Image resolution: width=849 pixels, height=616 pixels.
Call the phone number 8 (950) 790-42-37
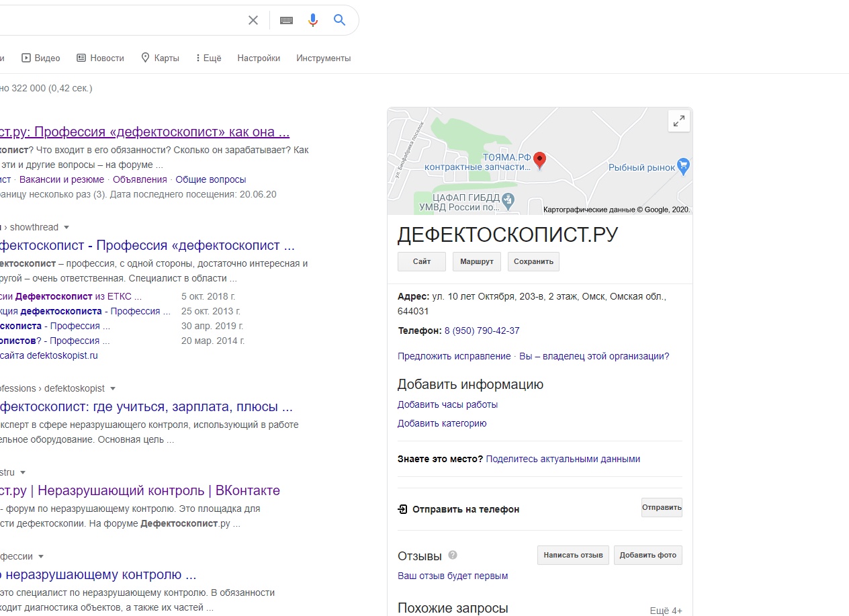(x=482, y=331)
